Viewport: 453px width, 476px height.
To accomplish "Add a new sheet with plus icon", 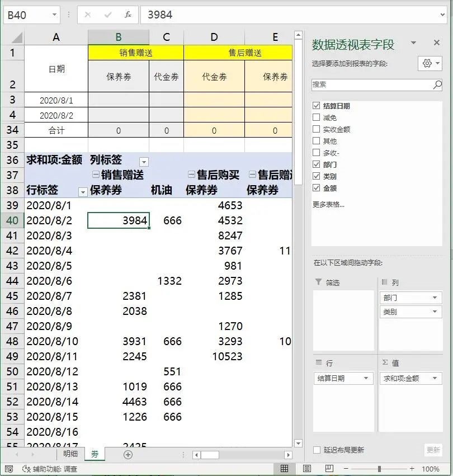I will point(128,454).
